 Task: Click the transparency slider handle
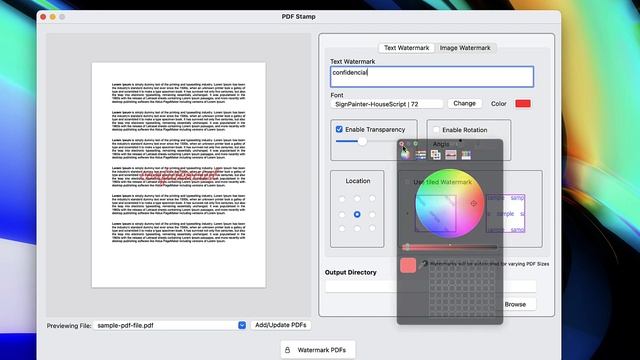point(362,141)
